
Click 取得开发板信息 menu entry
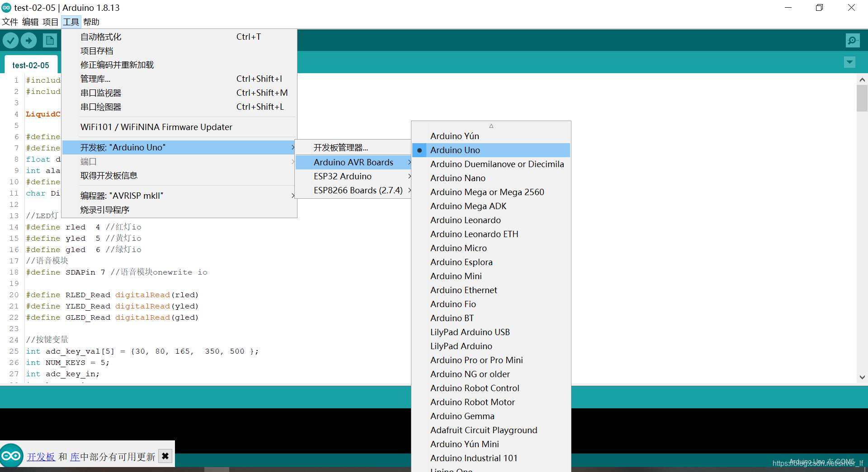click(179, 176)
